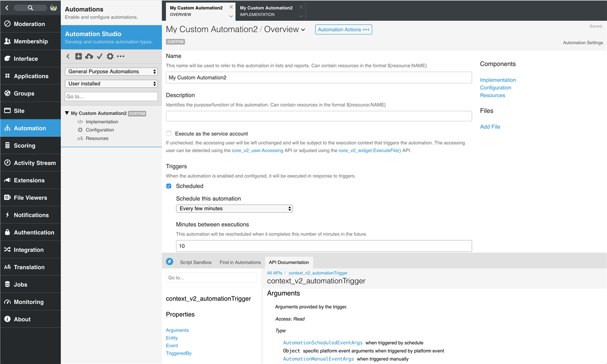Open the Automation Actions menu button

click(343, 29)
